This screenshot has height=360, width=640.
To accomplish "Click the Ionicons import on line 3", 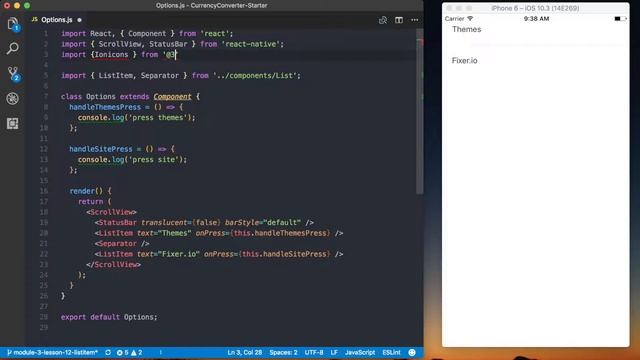I will point(111,55).
